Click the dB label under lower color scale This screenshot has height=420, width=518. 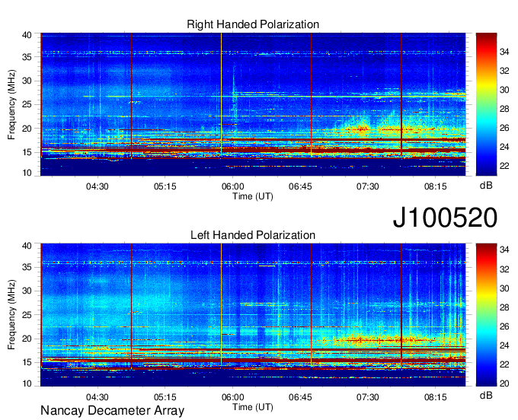pyautogui.click(x=486, y=395)
